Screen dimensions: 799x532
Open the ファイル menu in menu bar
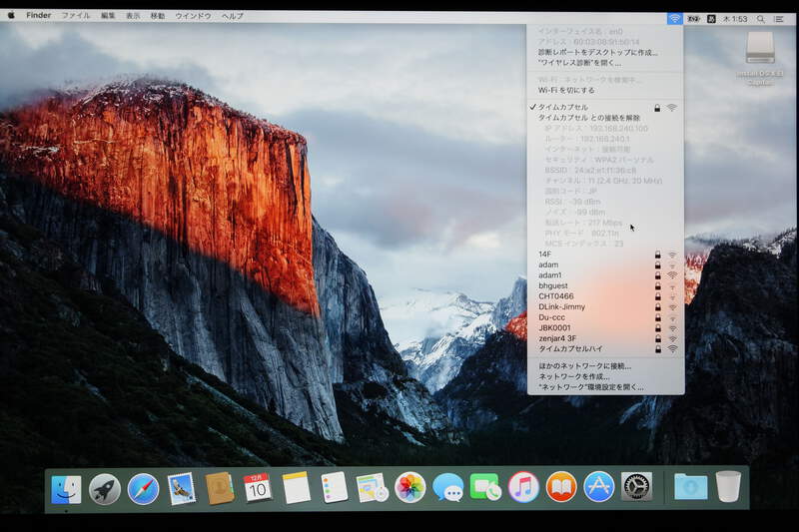pyautogui.click(x=75, y=17)
